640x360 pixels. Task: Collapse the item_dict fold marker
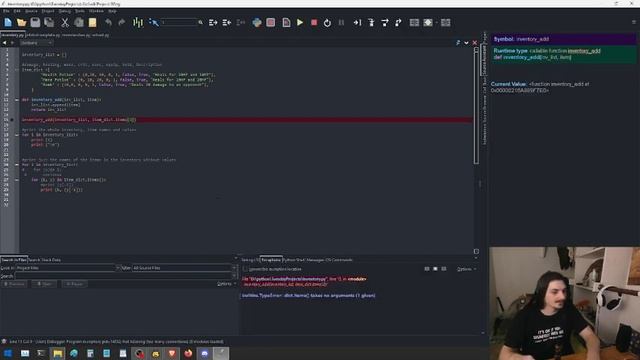17,69
